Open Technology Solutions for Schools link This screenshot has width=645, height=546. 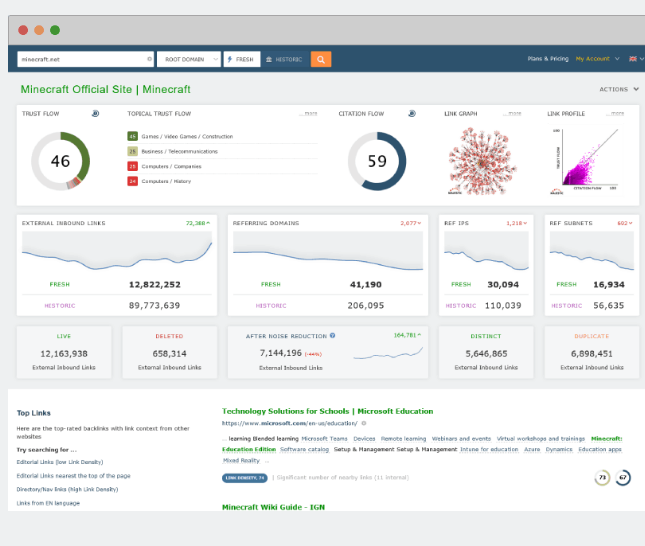click(x=327, y=411)
